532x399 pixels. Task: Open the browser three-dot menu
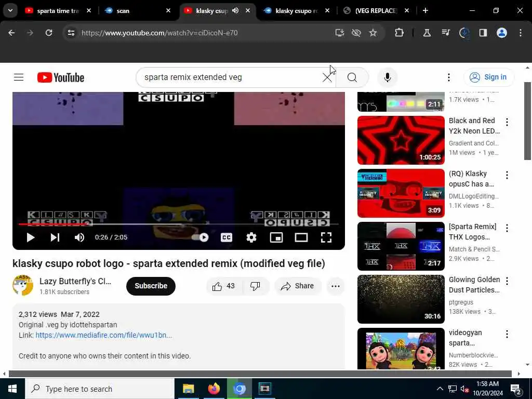[x=521, y=33]
